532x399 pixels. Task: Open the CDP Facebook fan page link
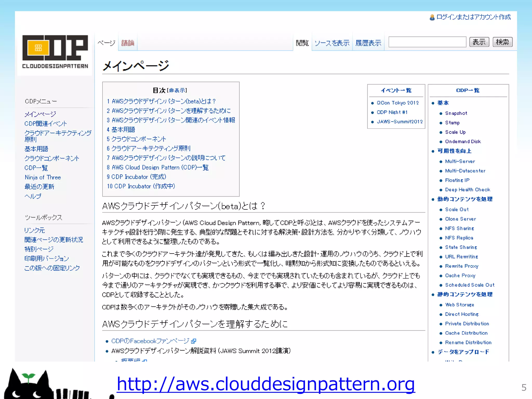[150, 341]
